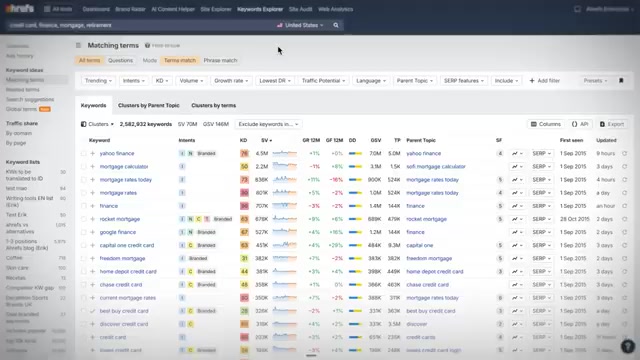Add rocket mortgage with plus icon

(x=93, y=219)
